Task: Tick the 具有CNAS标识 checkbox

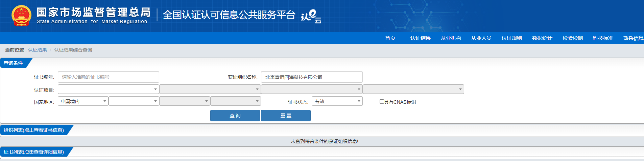Action: [x=382, y=101]
